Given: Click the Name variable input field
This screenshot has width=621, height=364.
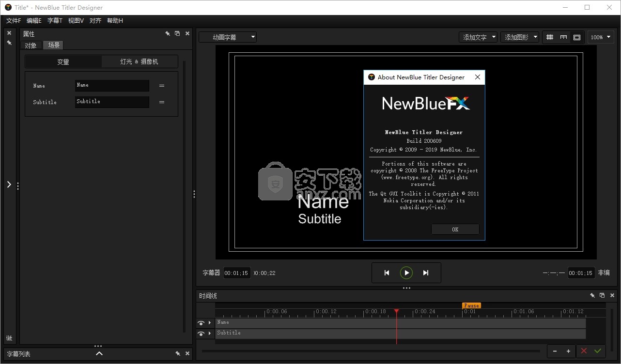Looking at the screenshot, I should click(112, 86).
